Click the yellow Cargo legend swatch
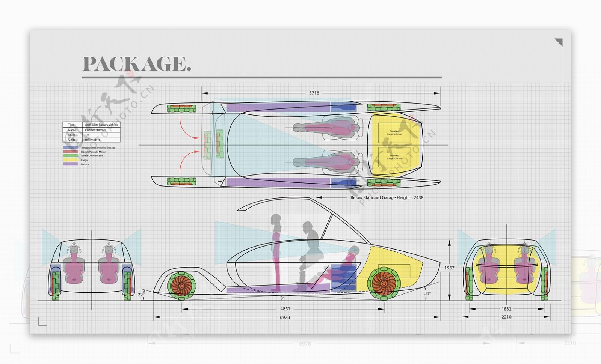Image resolution: width=601 pixels, height=364 pixels. [x=70, y=160]
